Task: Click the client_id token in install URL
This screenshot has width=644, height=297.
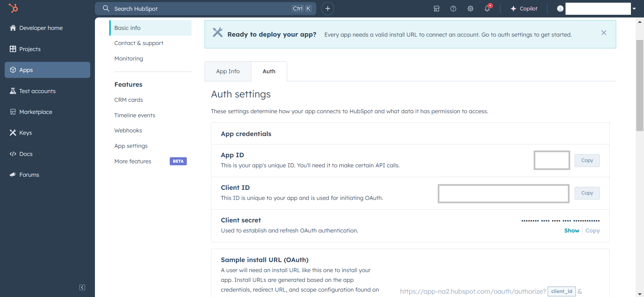Action: 561,291
